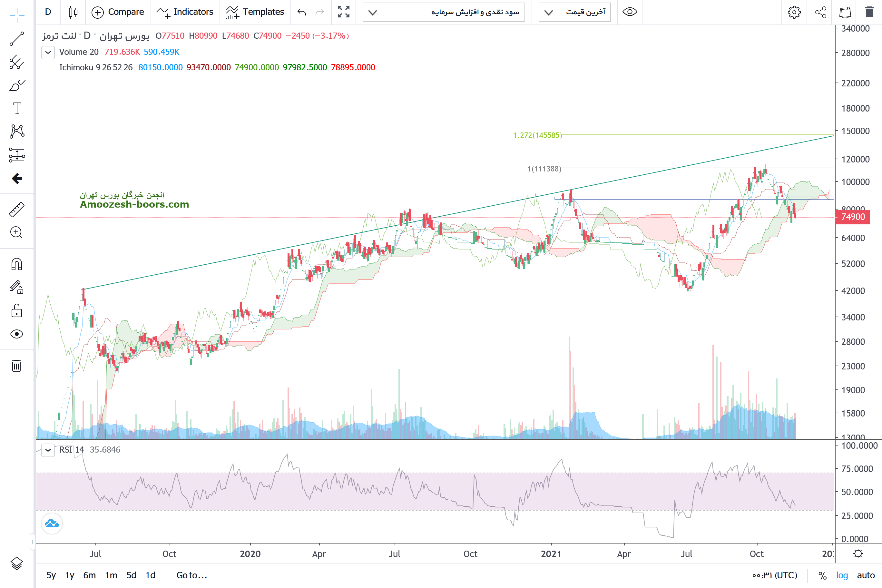Select the trend line drawing tool
This screenshot has height=588, width=882.
point(17,39)
